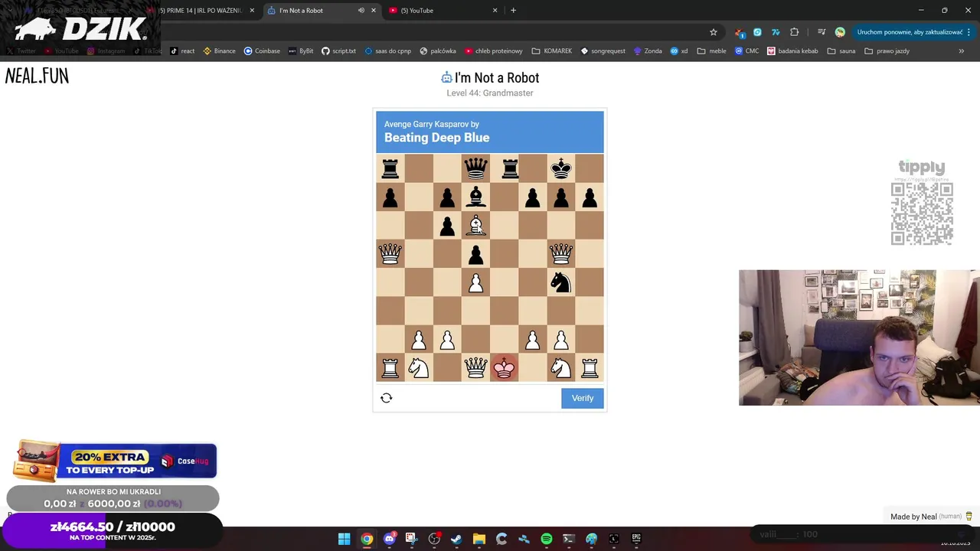Open the Chrome media controls button
Screen dimensions: 980x551
point(821,32)
